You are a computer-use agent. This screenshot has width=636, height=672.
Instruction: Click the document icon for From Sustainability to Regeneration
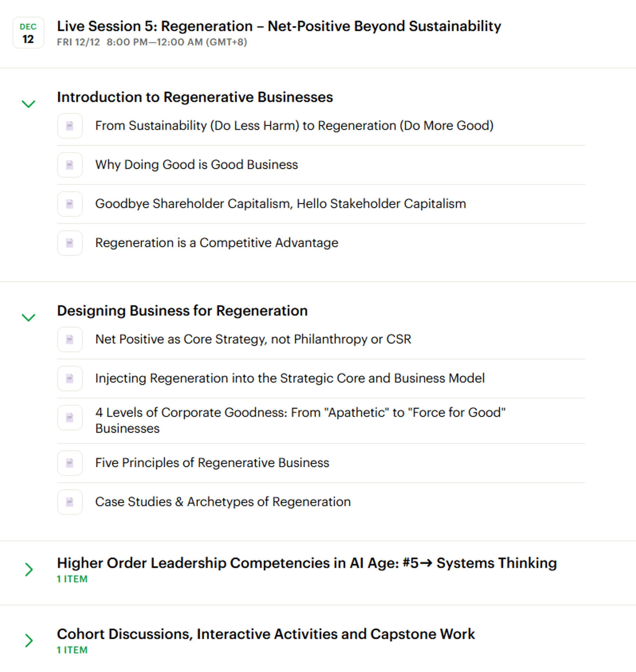point(70,126)
